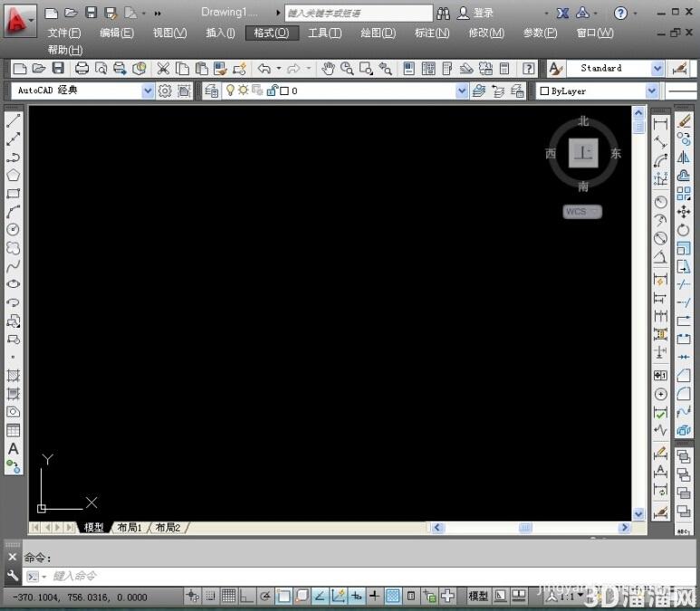
Task: Expand the undo history dropdown arrow
Action: [x=279, y=68]
